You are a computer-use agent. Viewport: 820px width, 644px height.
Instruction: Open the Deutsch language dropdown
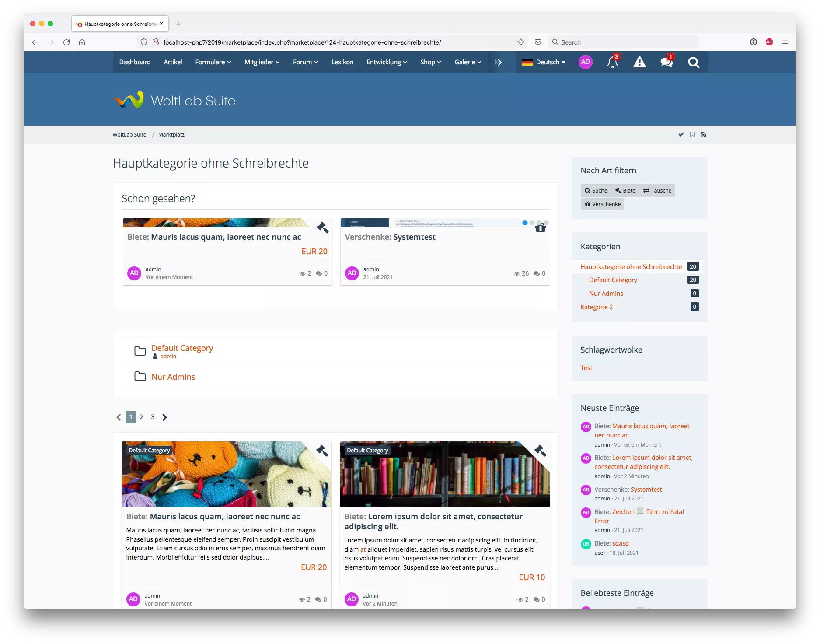[544, 62]
